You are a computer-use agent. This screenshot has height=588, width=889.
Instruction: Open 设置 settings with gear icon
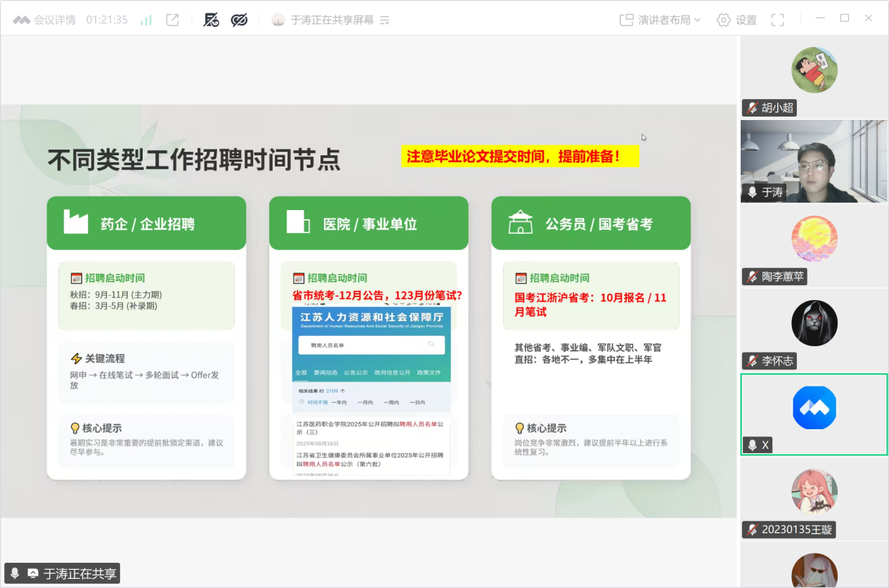tap(736, 20)
